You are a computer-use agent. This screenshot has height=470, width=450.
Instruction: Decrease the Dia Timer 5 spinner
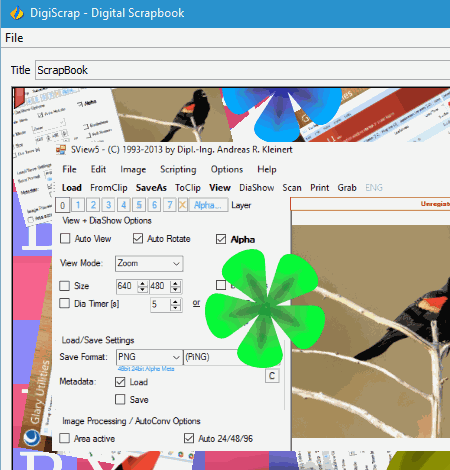(175, 308)
